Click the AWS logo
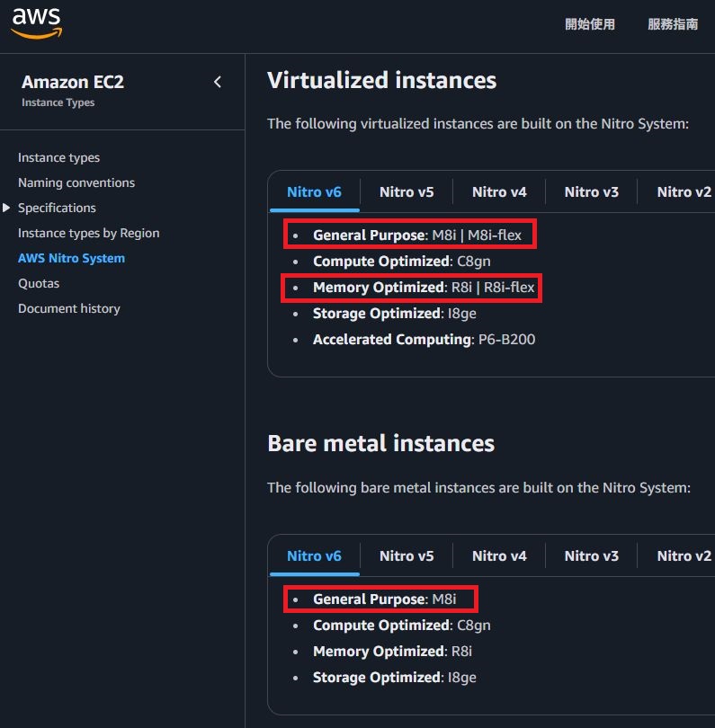 (37, 23)
